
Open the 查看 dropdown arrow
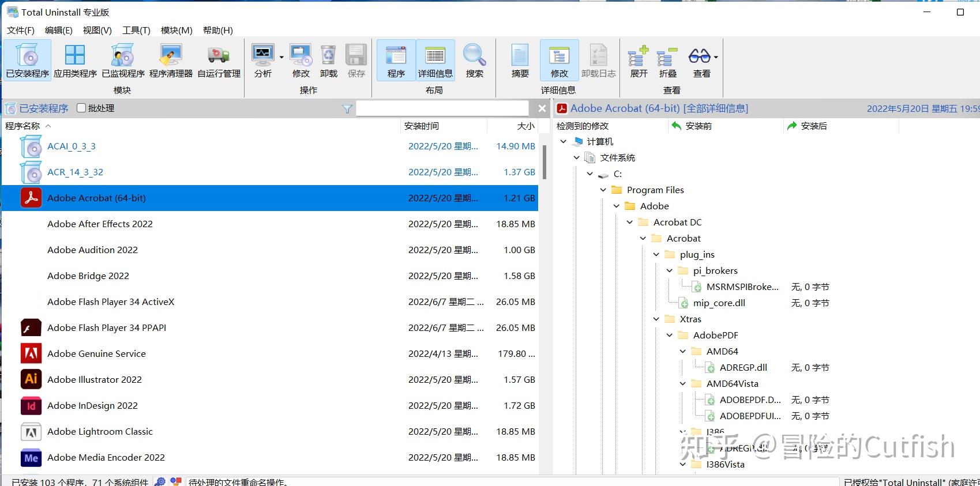click(x=716, y=57)
